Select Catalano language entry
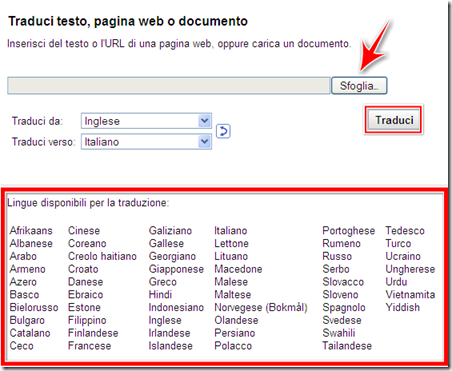 (x=30, y=333)
